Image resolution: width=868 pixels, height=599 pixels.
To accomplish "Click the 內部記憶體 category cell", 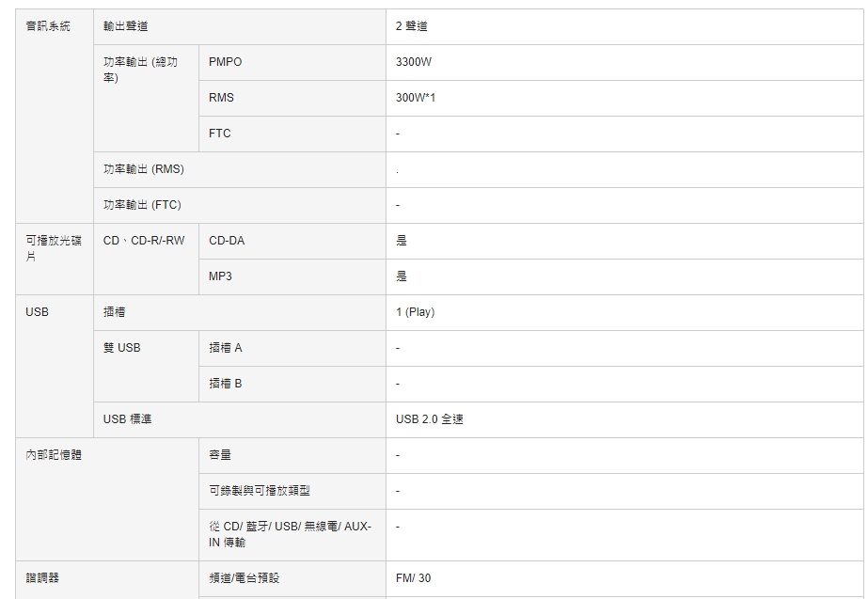I will (x=53, y=455).
